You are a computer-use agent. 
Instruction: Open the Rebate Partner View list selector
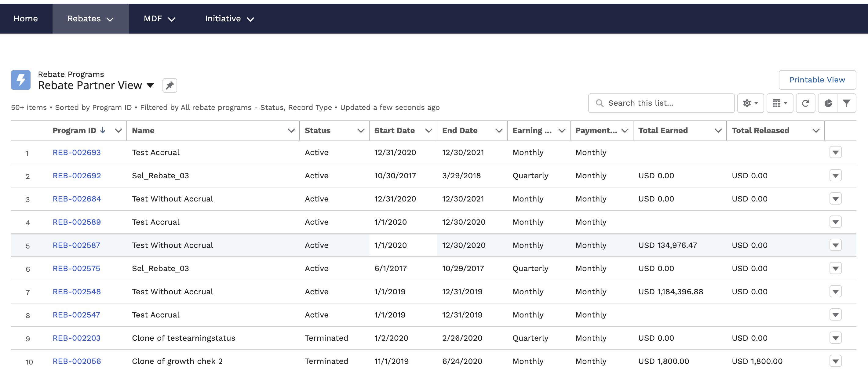pyautogui.click(x=151, y=85)
